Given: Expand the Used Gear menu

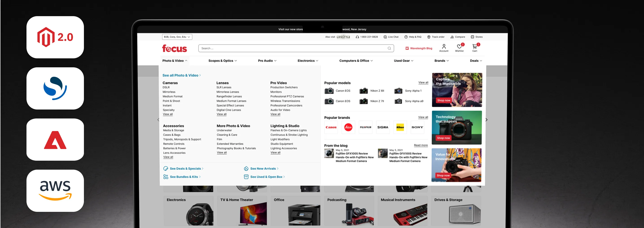Looking at the screenshot, I should [x=403, y=61].
